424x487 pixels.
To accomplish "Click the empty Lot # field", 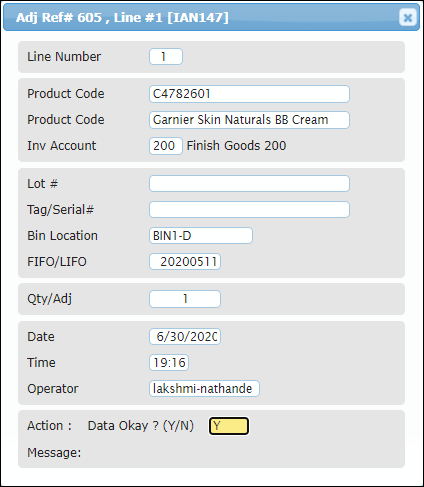I will click(249, 184).
